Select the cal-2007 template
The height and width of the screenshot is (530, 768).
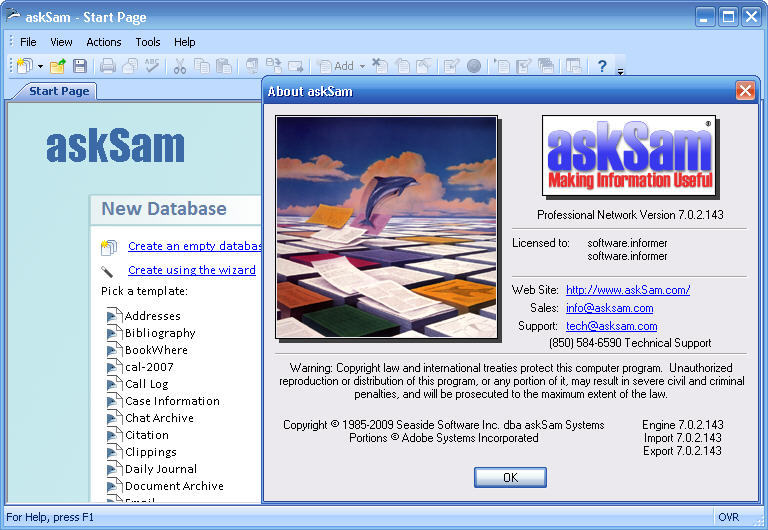149,367
